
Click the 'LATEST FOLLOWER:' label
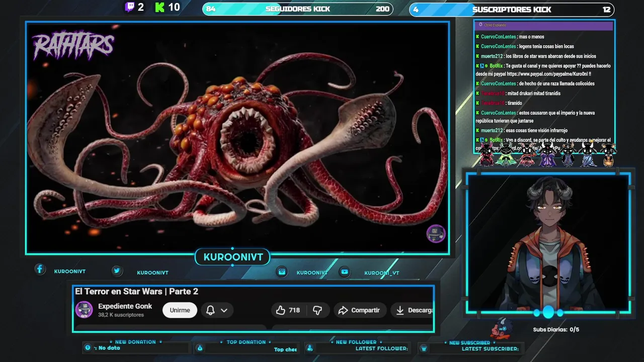point(381,348)
